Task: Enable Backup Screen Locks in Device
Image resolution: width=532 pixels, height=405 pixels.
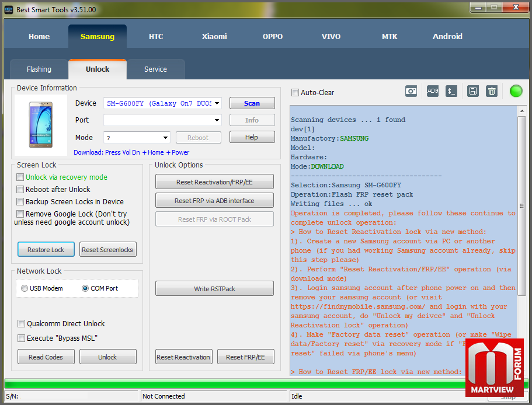Action: pos(20,202)
